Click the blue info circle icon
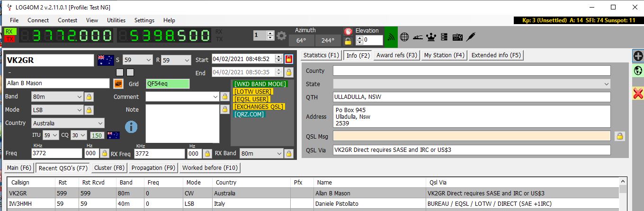The image size is (644, 211). (131, 127)
